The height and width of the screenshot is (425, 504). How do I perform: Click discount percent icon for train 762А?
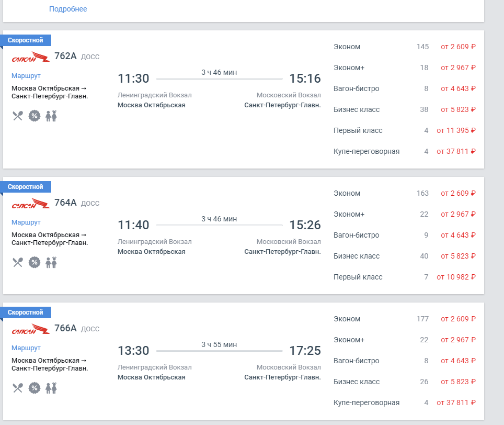pyautogui.click(x=35, y=116)
